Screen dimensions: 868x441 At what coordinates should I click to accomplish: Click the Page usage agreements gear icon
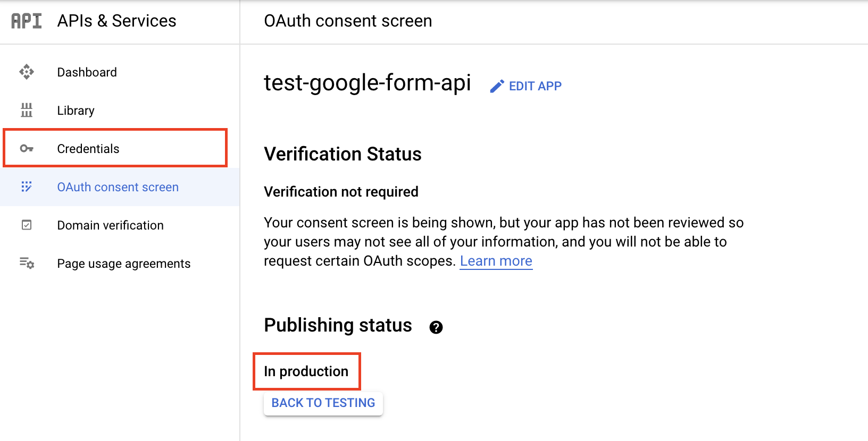click(x=27, y=263)
